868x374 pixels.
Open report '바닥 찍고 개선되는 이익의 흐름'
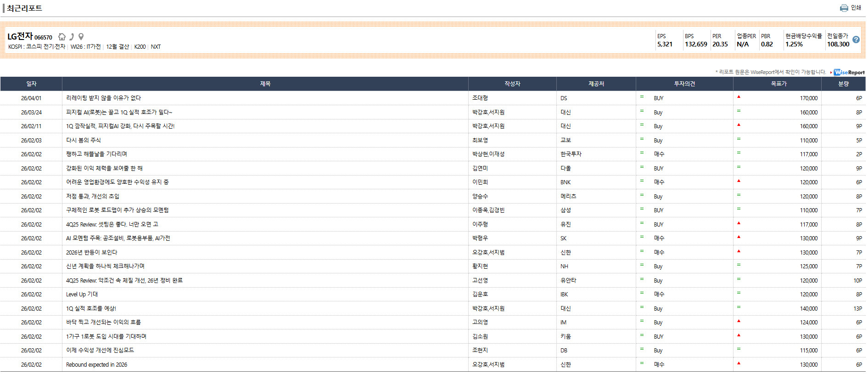point(103,322)
